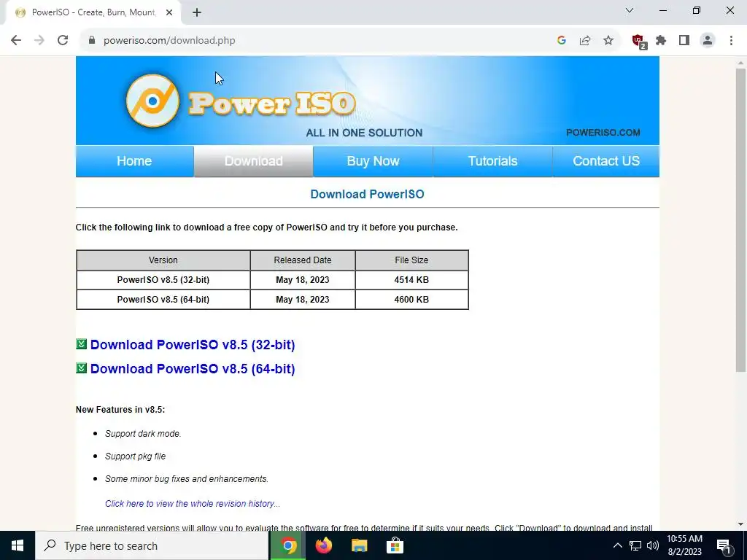Click the browser forward arrow
Image resolution: width=747 pixels, height=560 pixels.
(x=39, y=41)
